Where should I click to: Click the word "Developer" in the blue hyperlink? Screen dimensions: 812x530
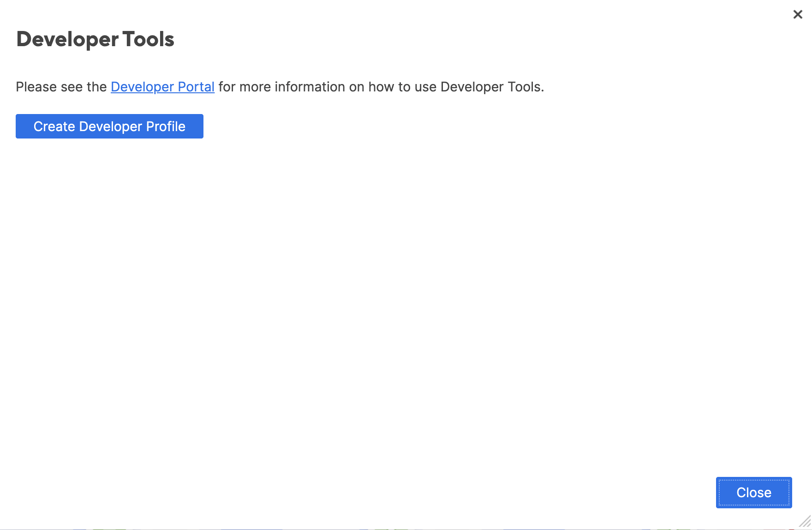click(x=142, y=87)
